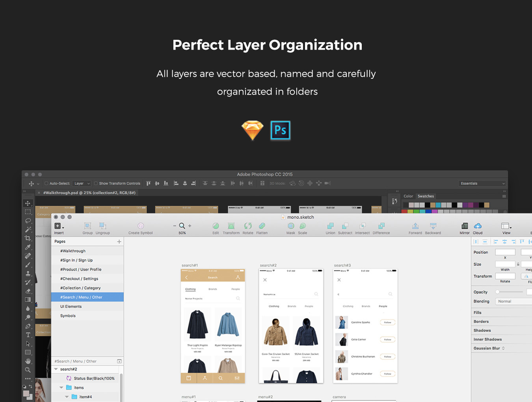The width and height of the screenshot is (532, 402).
Task: Click the Create Symbol toolbar icon
Action: 141,226
